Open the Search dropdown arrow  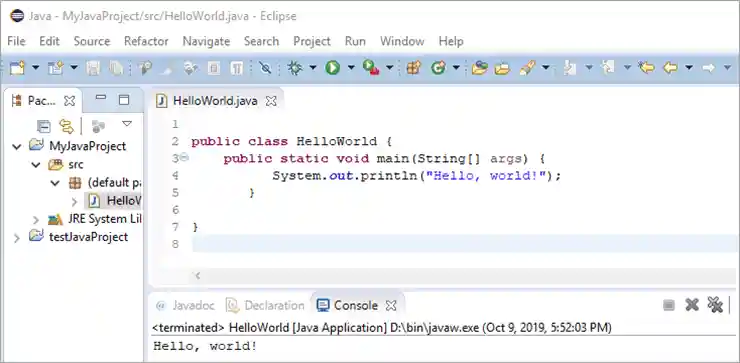click(546, 68)
